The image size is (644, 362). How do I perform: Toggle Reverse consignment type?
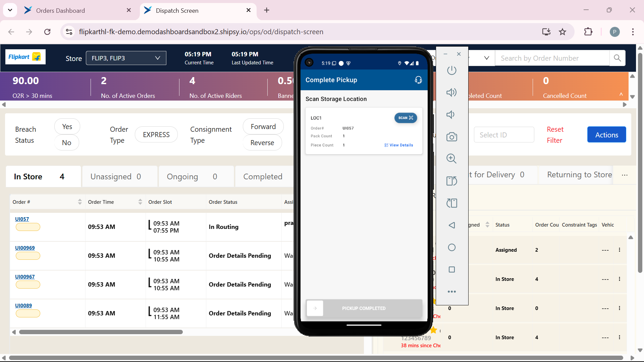tap(262, 143)
